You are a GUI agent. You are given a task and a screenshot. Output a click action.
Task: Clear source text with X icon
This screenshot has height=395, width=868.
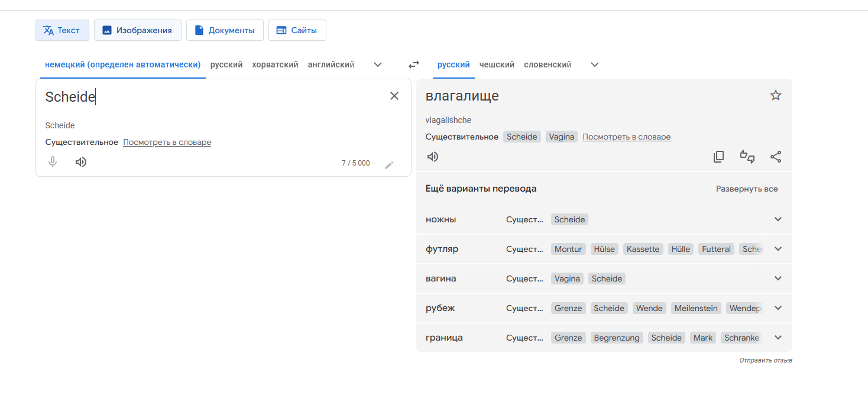(394, 96)
